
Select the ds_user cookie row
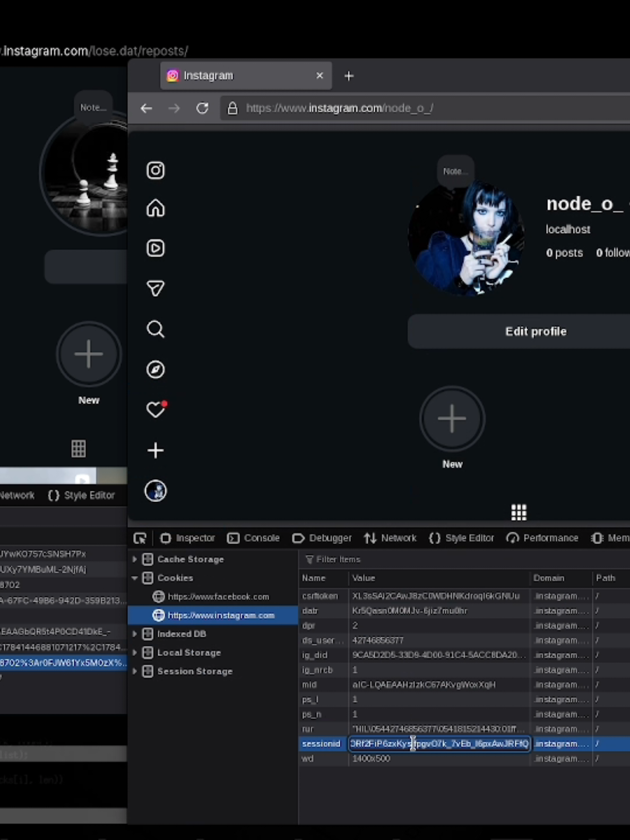tap(464, 640)
